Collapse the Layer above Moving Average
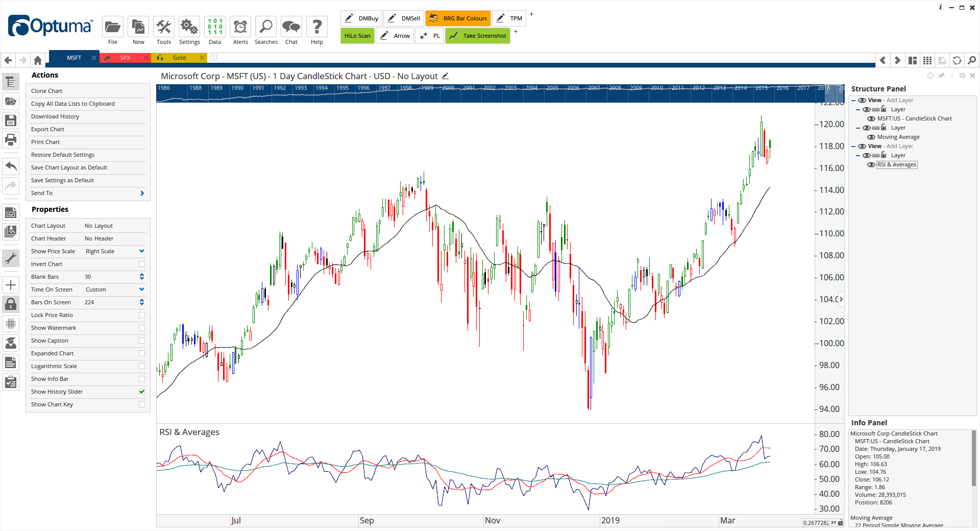980x531 pixels. (x=858, y=128)
